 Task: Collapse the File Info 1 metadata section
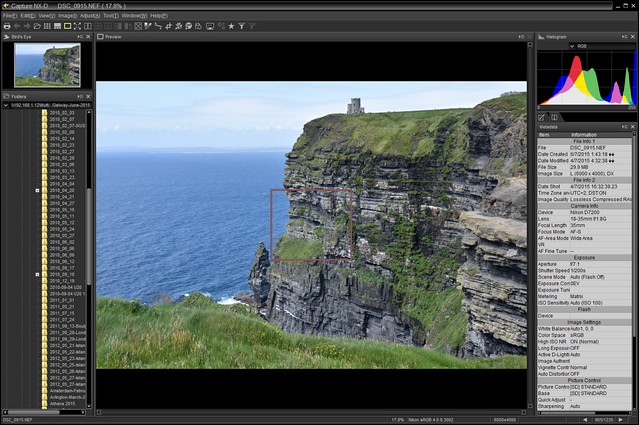(x=584, y=141)
